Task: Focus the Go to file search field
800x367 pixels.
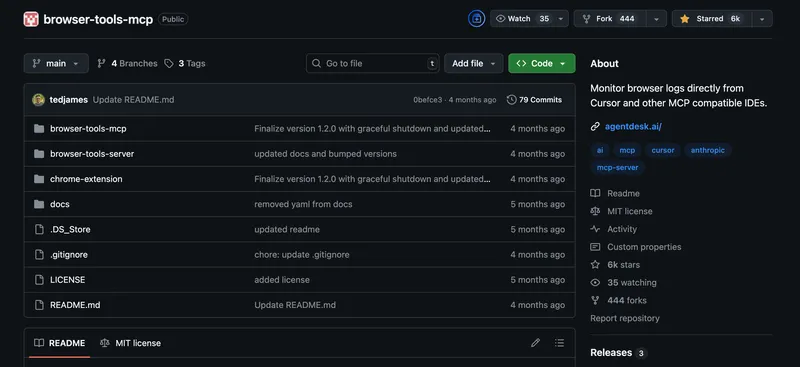Action: click(372, 63)
